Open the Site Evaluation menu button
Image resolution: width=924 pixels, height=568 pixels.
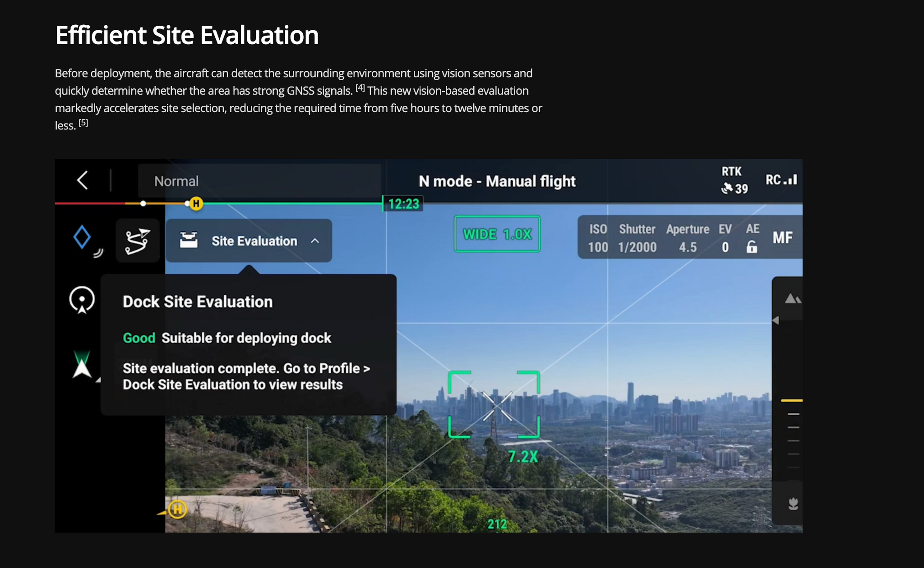[249, 241]
